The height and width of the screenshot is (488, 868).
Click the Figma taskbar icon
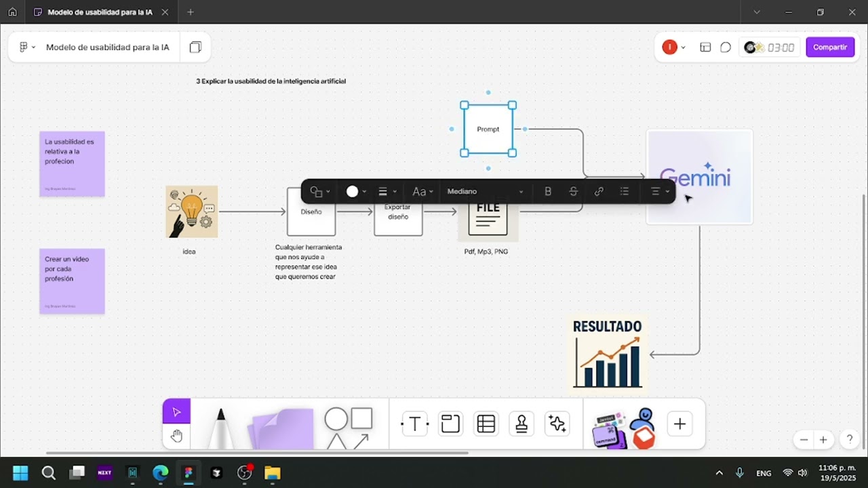[189, 472]
